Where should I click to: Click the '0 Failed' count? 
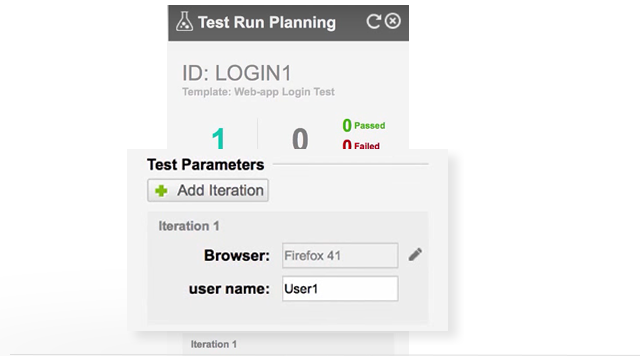click(361, 144)
